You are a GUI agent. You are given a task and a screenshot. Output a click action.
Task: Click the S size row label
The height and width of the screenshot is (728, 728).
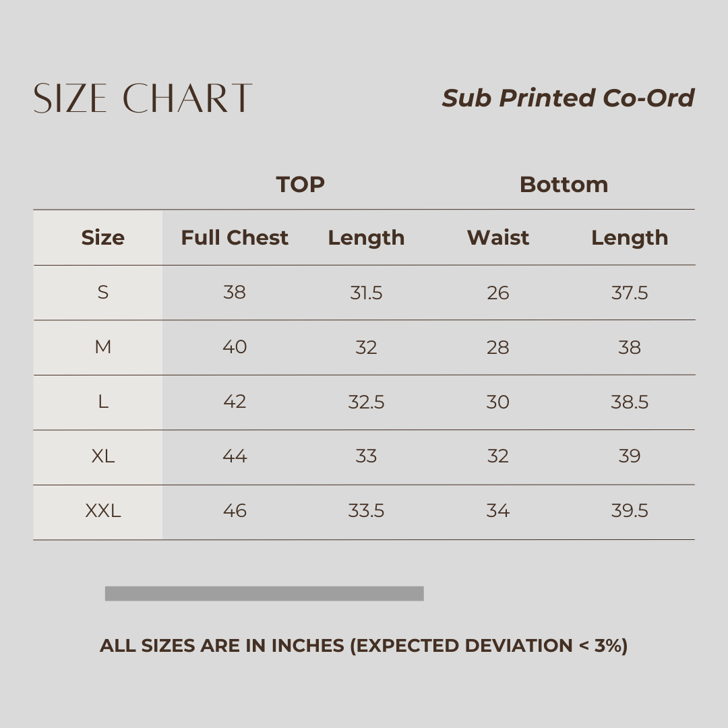point(102,293)
